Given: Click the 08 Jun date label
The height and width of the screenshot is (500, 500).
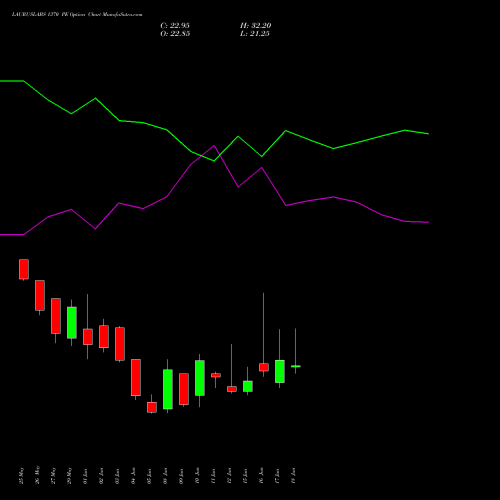Looking at the screenshot, I should pyautogui.click(x=166, y=476).
